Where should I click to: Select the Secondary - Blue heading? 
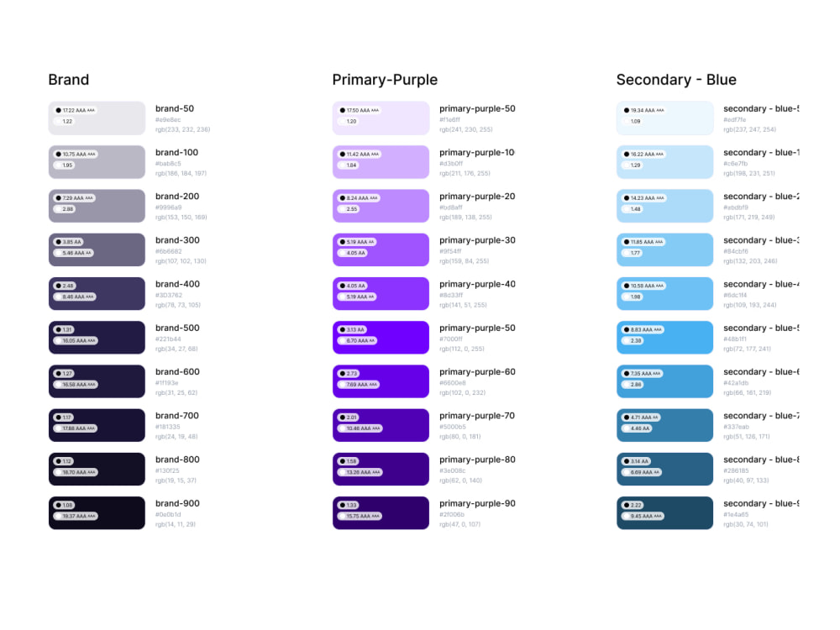(x=676, y=80)
